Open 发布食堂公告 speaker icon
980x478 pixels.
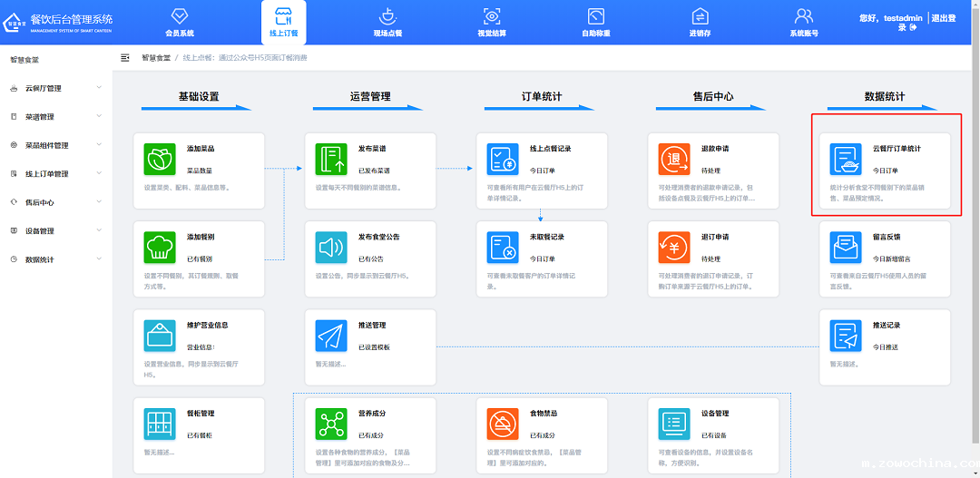tap(331, 247)
